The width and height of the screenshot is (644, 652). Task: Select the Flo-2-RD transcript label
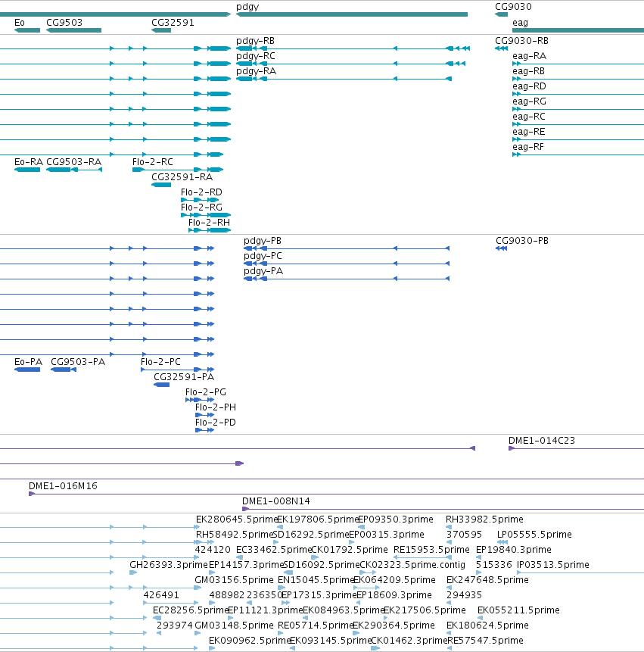[201, 192]
